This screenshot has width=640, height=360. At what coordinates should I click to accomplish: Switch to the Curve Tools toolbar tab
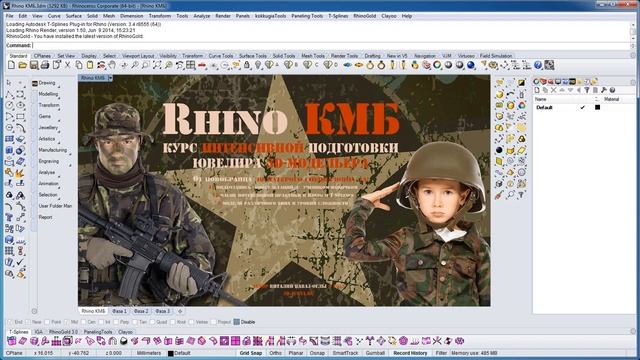coord(221,56)
